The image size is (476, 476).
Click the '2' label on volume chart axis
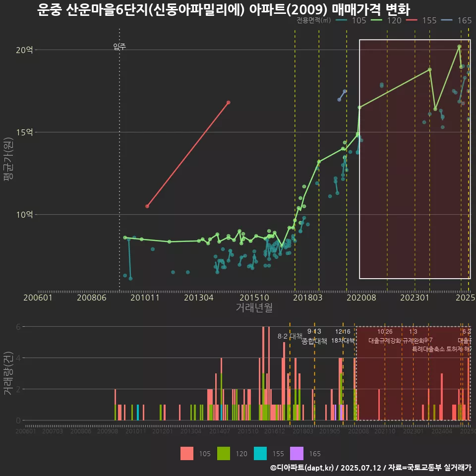(x=18, y=389)
